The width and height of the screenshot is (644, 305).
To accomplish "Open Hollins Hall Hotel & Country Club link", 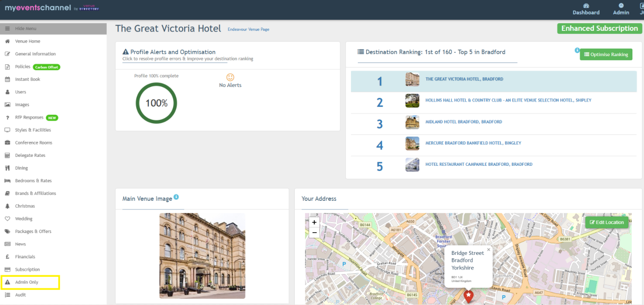I will (x=508, y=100).
